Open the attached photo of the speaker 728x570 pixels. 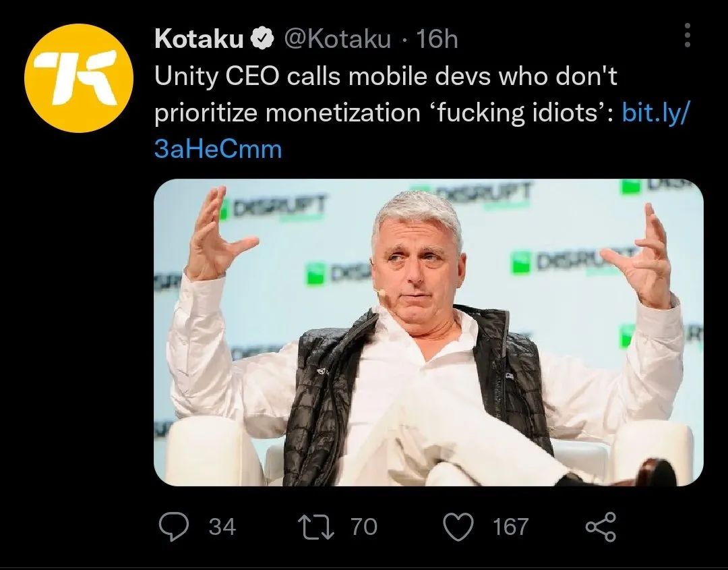click(x=429, y=333)
